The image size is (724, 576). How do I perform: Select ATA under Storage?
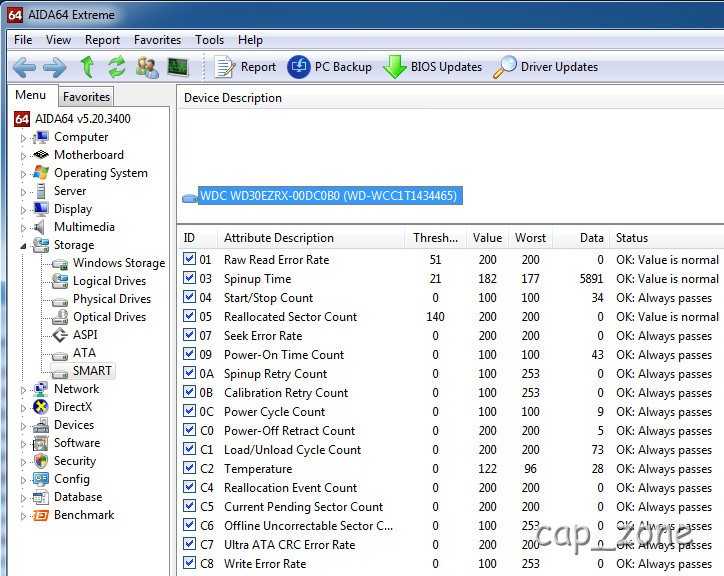84,353
